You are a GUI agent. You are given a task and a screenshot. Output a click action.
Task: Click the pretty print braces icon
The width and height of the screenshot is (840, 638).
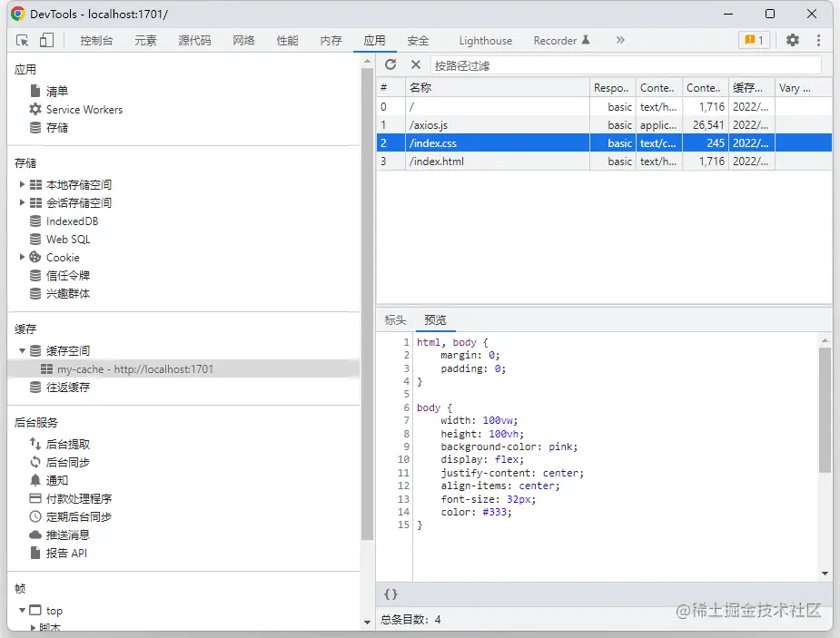(390, 594)
